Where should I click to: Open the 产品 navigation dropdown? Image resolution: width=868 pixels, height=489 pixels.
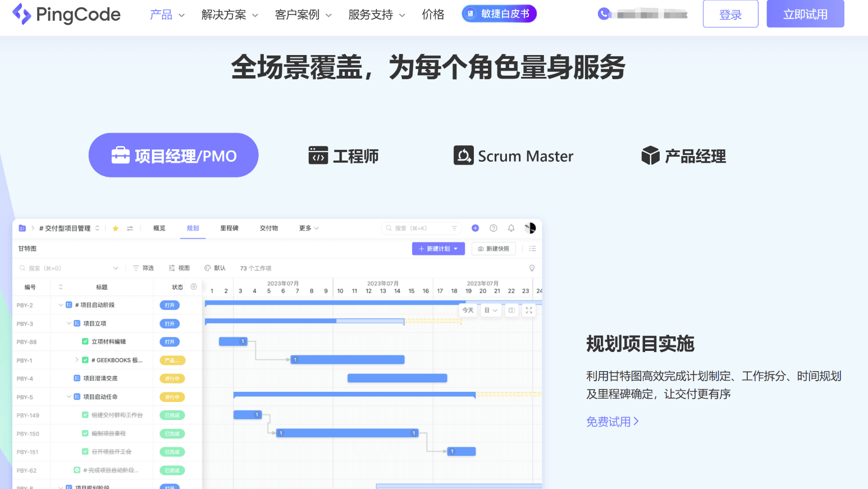click(167, 15)
